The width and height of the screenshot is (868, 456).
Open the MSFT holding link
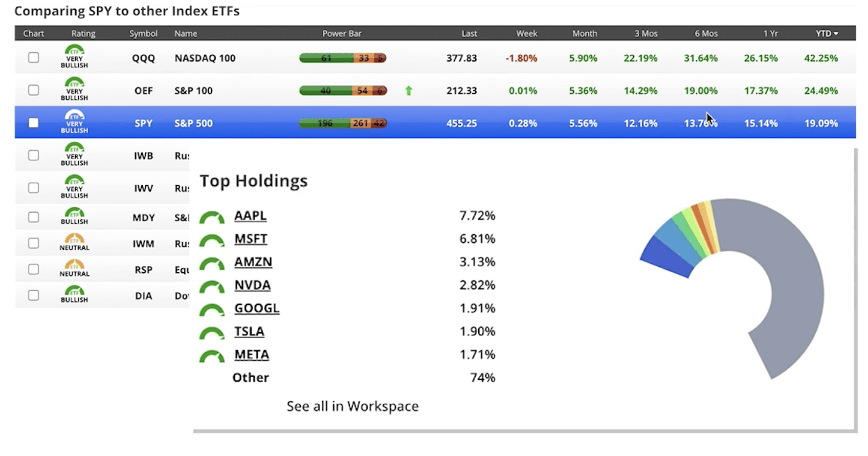pyautogui.click(x=251, y=238)
